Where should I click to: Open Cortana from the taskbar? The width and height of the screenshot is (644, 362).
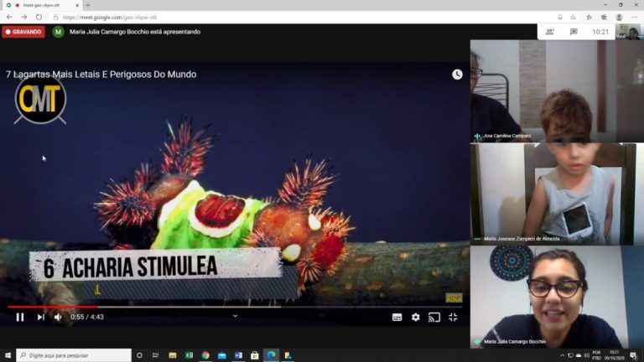click(x=139, y=355)
